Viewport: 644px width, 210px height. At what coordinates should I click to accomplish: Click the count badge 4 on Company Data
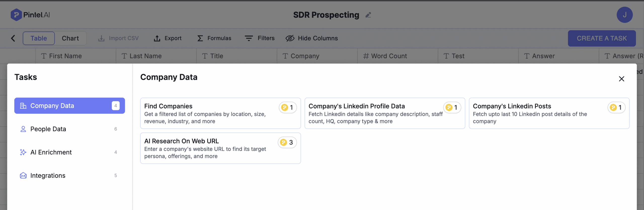(116, 106)
